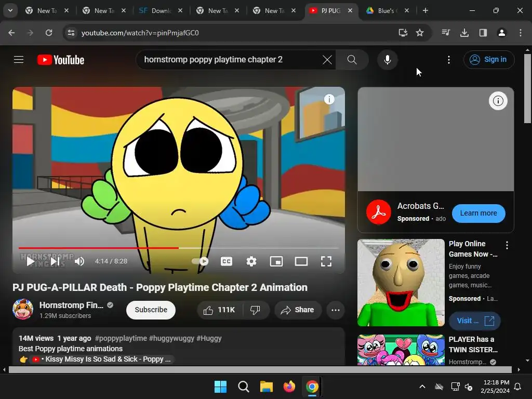Open Windows Start menu
Viewport: 532px width, 399px height.
click(220, 387)
